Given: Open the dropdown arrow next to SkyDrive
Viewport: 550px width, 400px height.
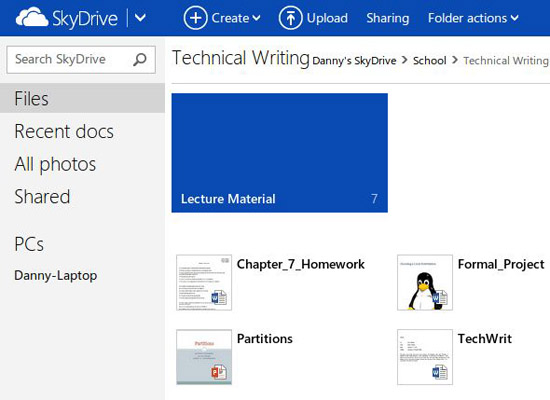Looking at the screenshot, I should 140,18.
